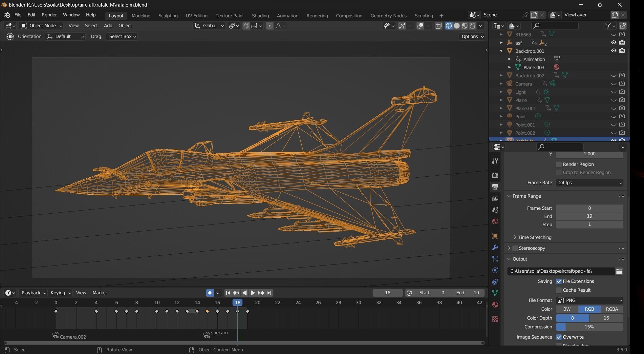Open the Render properties tab
The height and width of the screenshot is (354, 644).
click(495, 175)
